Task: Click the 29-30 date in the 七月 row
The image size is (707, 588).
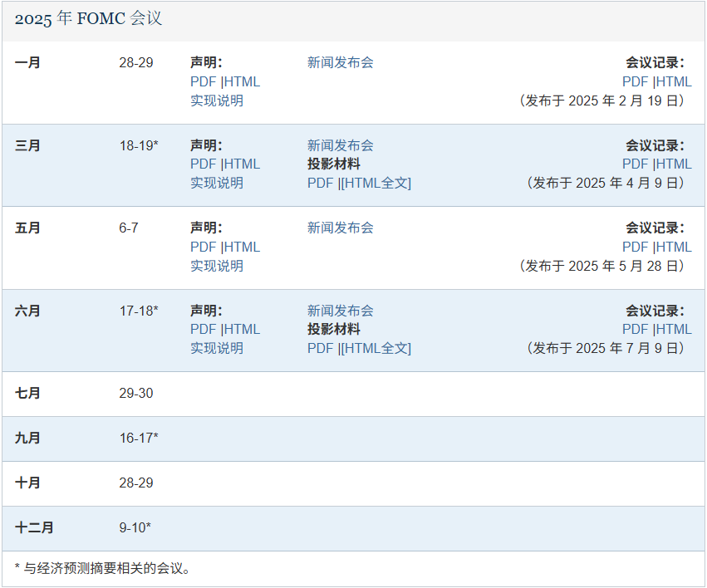Action: click(x=136, y=394)
